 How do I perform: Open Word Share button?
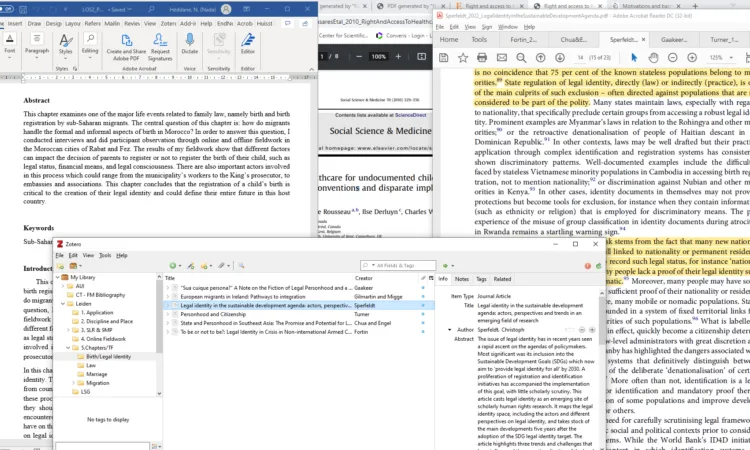tap(305, 23)
